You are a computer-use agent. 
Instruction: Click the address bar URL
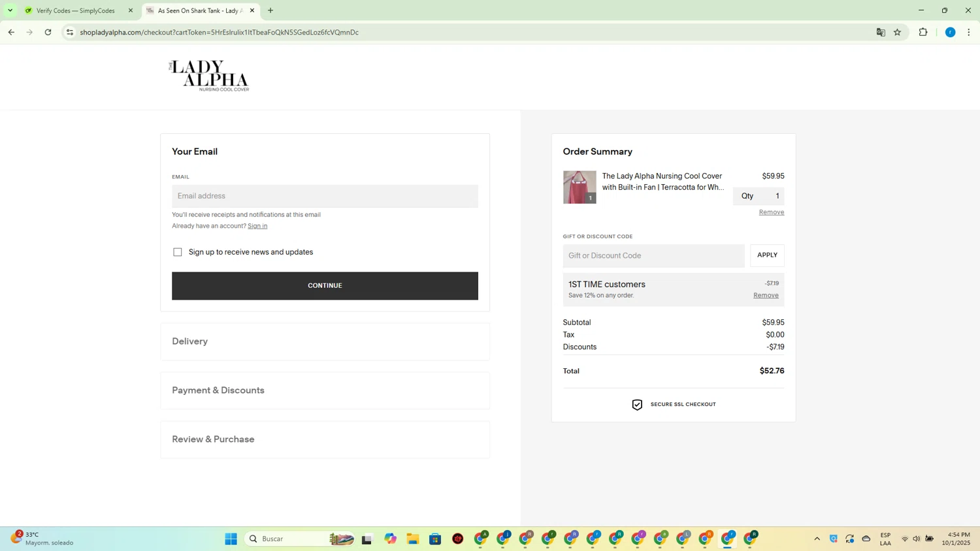pyautogui.click(x=220, y=32)
